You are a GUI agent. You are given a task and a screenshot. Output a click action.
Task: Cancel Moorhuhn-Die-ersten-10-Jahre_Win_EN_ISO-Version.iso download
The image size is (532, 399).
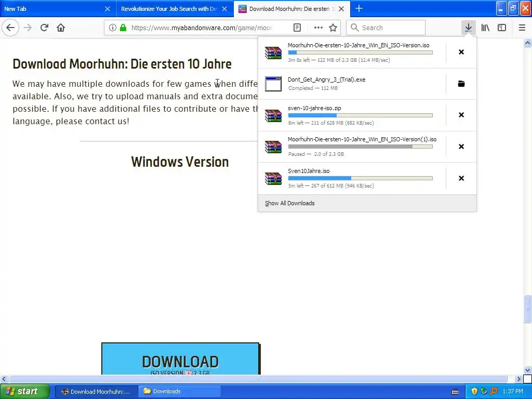coord(461,52)
